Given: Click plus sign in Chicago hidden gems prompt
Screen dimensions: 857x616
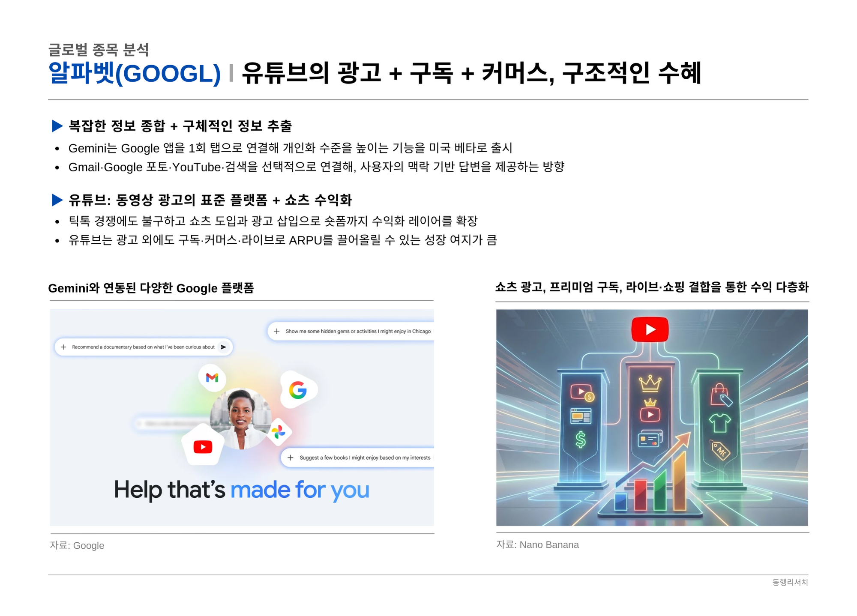Looking at the screenshot, I should pos(277,331).
